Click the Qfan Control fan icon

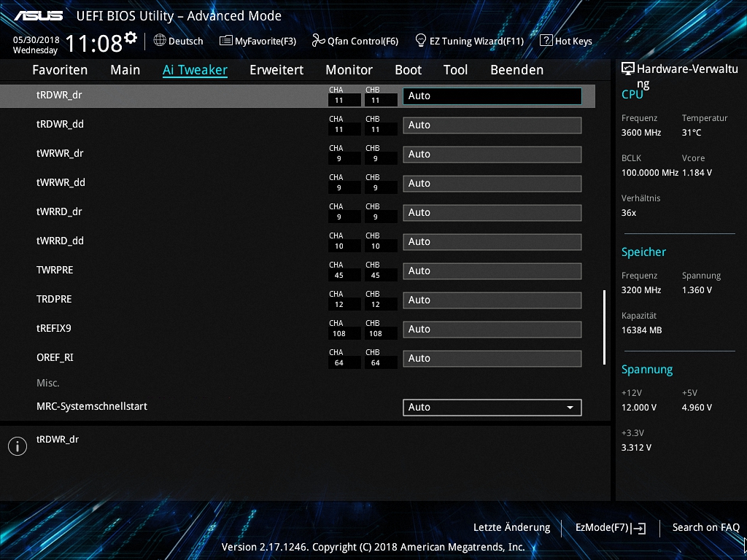point(318,41)
